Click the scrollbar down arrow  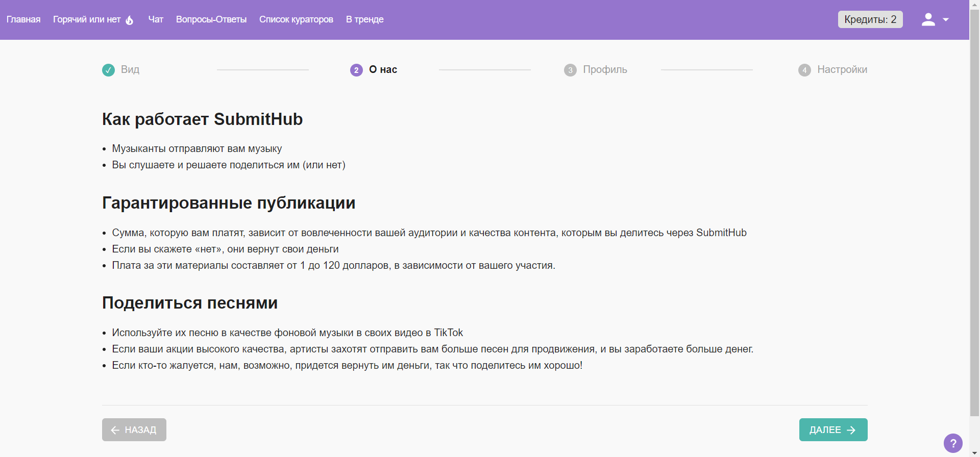975,453
